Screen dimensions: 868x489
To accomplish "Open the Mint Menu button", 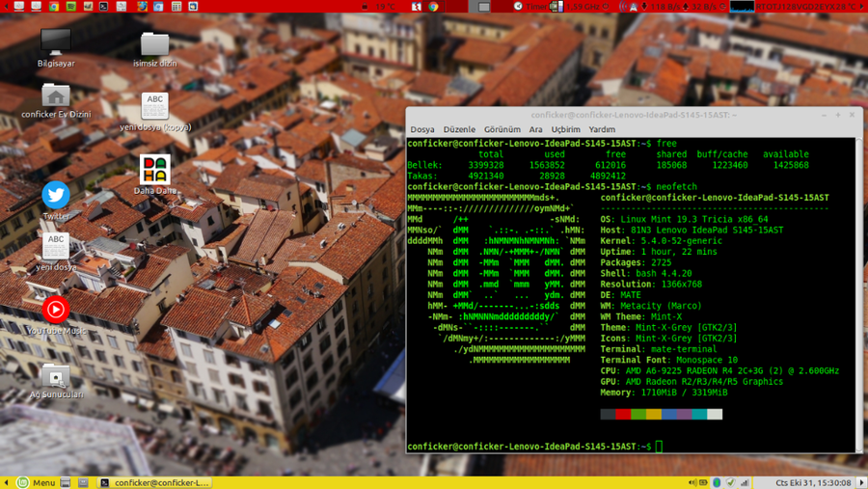I will (36, 482).
